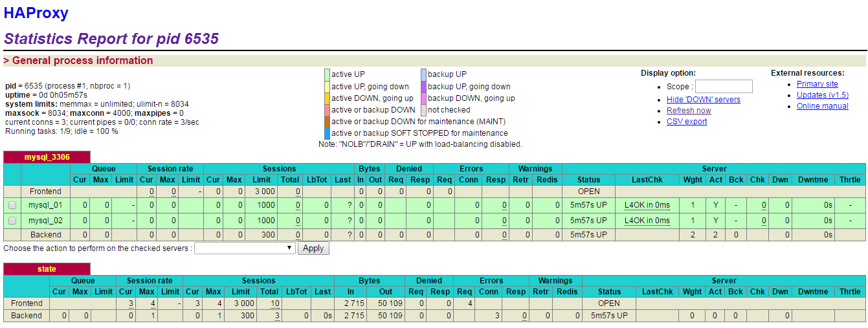Click the state Frontend sessions total 10
The image size is (868, 328).
click(x=275, y=303)
